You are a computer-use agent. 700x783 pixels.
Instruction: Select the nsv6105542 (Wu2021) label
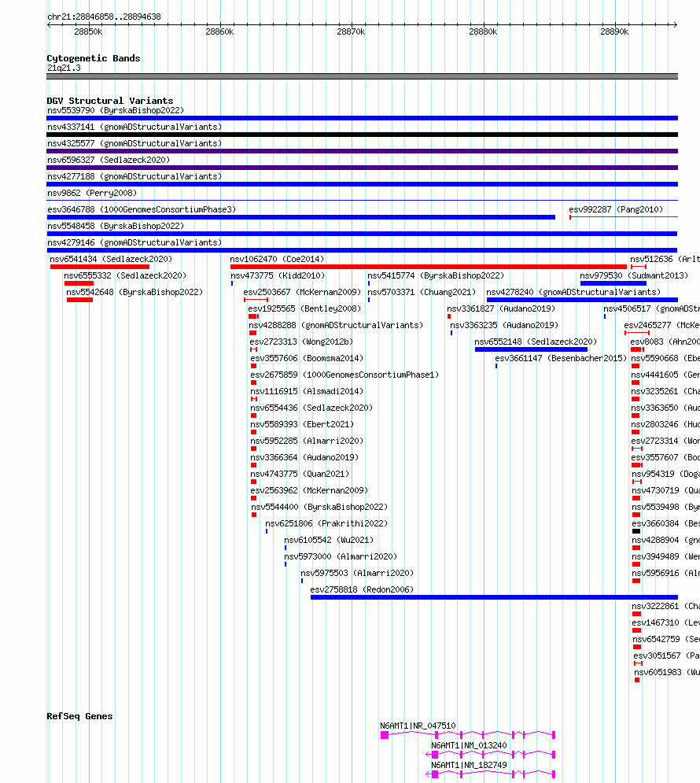click(x=329, y=539)
